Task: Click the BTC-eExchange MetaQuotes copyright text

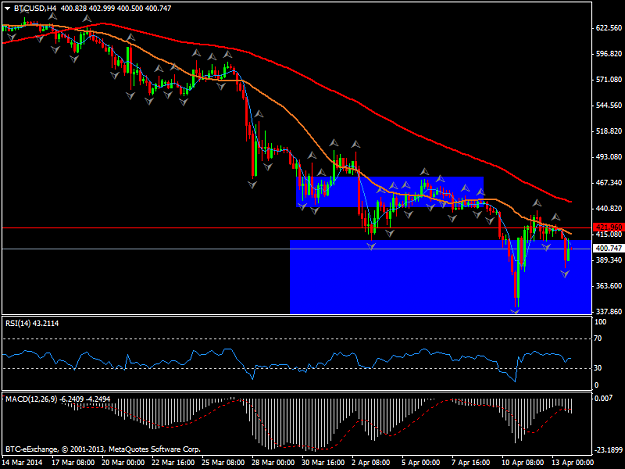Action: pyautogui.click(x=103, y=449)
